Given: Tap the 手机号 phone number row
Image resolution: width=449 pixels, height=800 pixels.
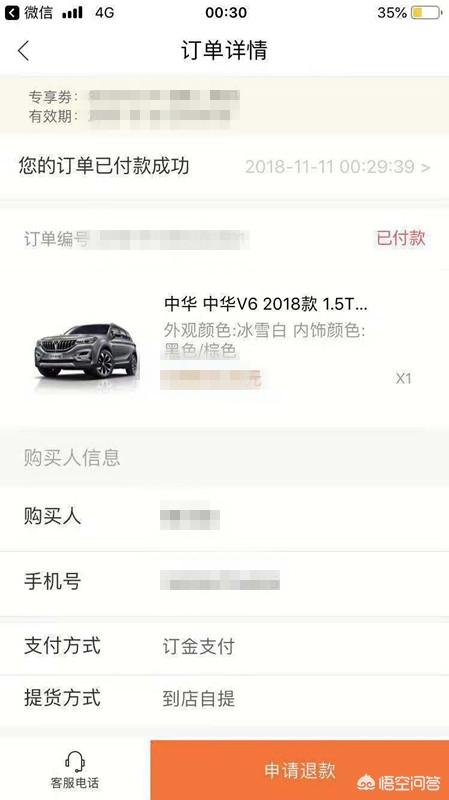Looking at the screenshot, I should (x=224, y=582).
